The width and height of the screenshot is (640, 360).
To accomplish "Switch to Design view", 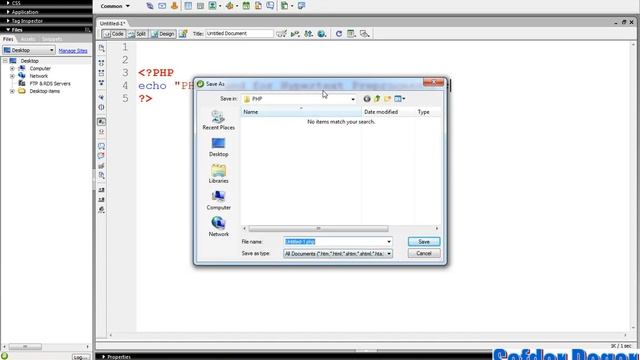I will (x=163, y=34).
